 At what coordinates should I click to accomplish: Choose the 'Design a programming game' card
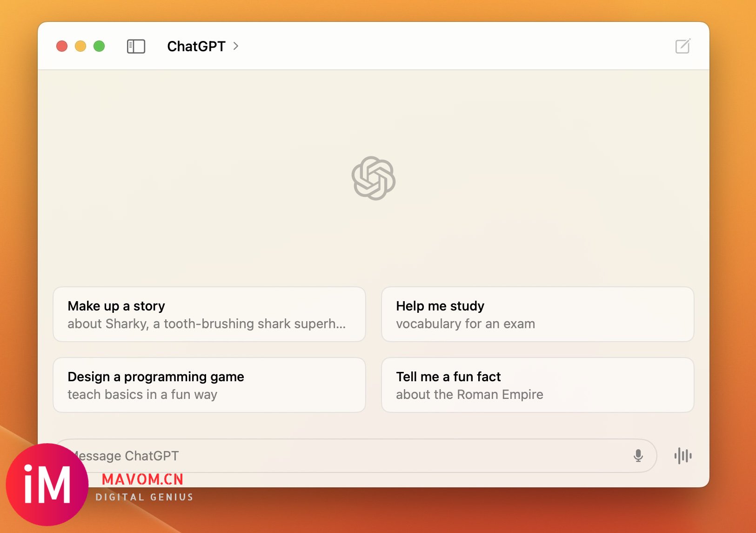coord(209,385)
